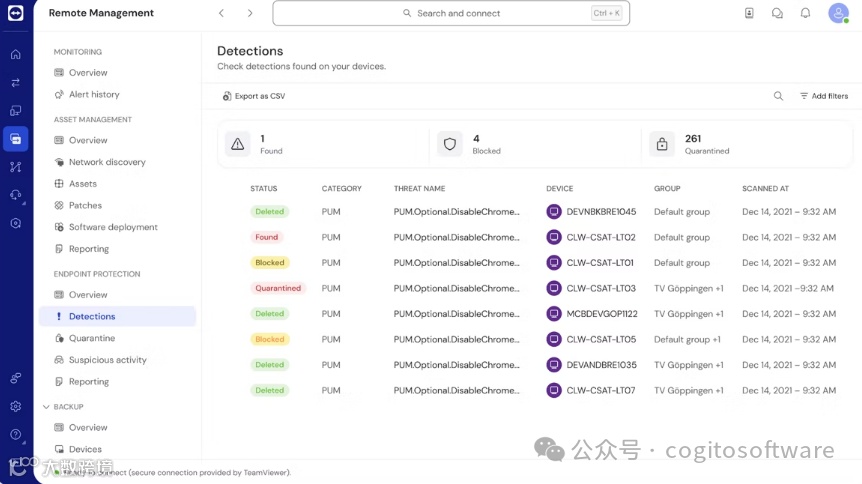The height and width of the screenshot is (484, 862).
Task: Sort by the STATUS column header
Action: (264, 188)
